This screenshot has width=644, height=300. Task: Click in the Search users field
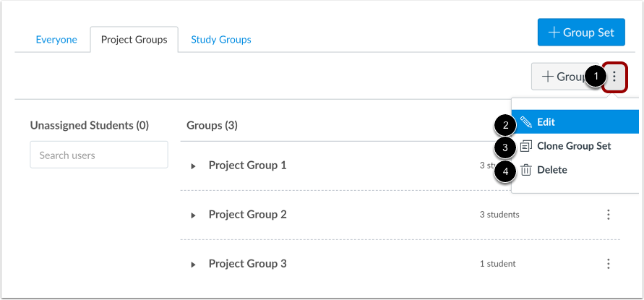click(x=99, y=155)
